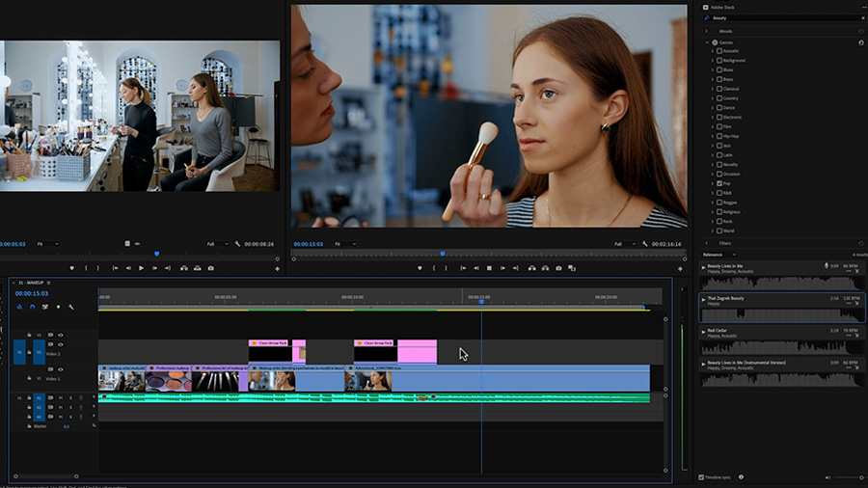Add That Zagreb Beauty to cart
This screenshot has width=868, height=488.
pos(856,304)
